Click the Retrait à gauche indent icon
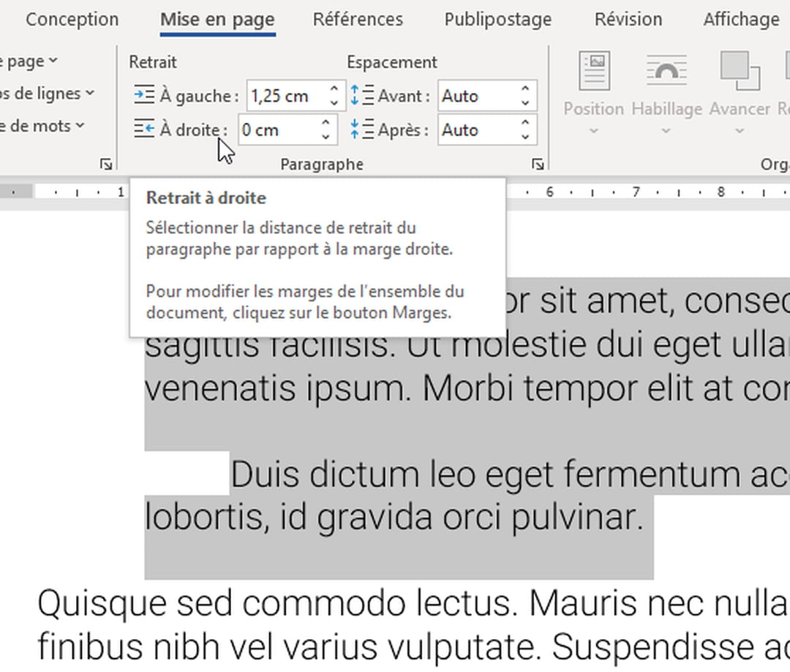This screenshot has width=790, height=672. pyautogui.click(x=145, y=95)
